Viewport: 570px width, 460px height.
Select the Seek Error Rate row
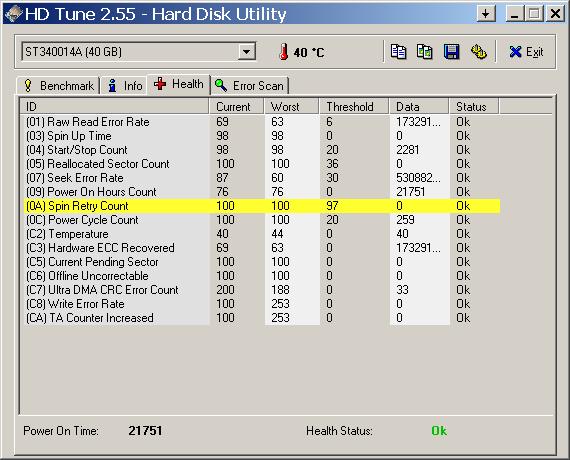tap(262, 178)
